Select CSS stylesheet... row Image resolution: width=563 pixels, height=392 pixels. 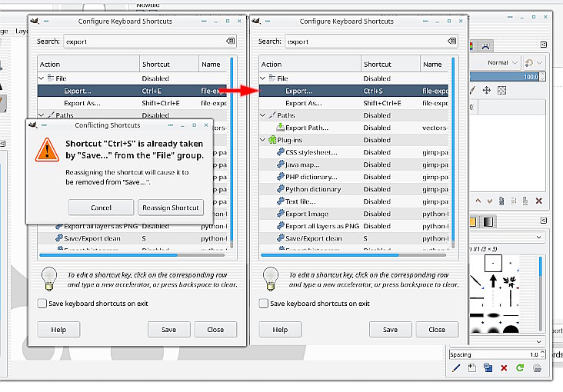pos(354,152)
